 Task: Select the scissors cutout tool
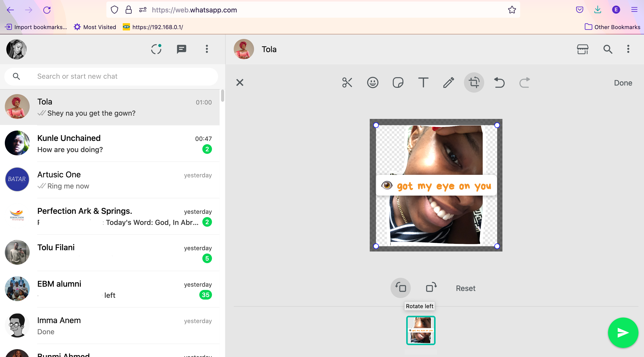tap(347, 82)
